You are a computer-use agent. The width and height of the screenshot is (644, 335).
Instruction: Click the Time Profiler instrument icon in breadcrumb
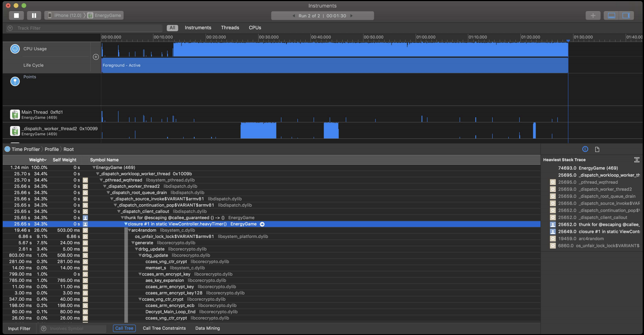coord(7,149)
